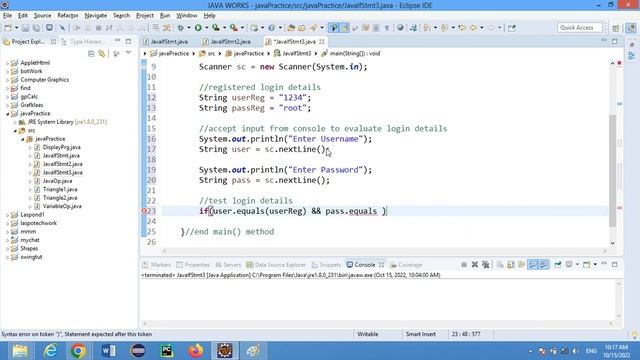The height and width of the screenshot is (360, 640).
Task: Toggle Show Console on Standard Error
Action: click(x=544, y=264)
